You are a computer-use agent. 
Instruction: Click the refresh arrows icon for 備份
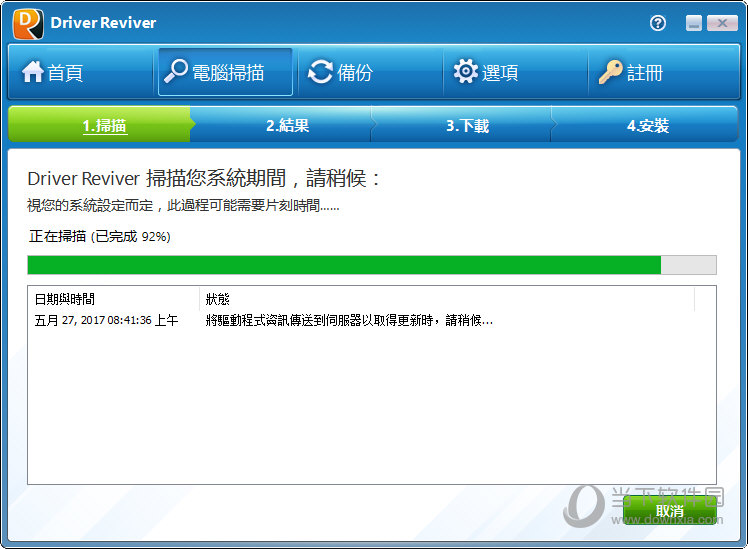[320, 72]
